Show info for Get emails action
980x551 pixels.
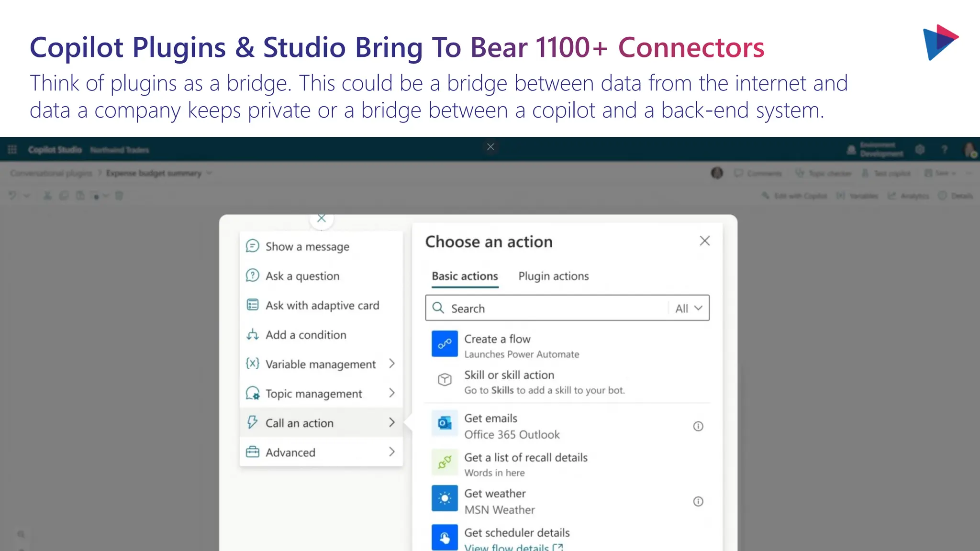[698, 426]
